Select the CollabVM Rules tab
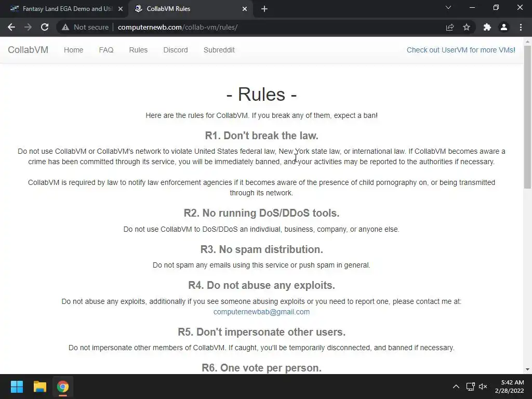This screenshot has height=399, width=532. tap(191, 9)
